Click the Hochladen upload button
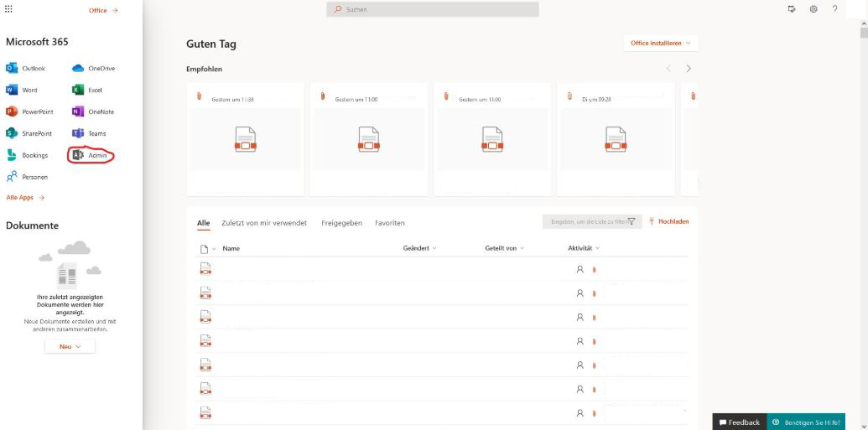Viewport: 868px width, 430px height. (668, 221)
